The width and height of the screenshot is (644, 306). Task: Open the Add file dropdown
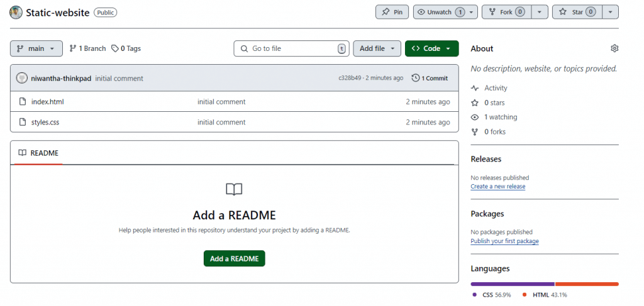point(377,48)
